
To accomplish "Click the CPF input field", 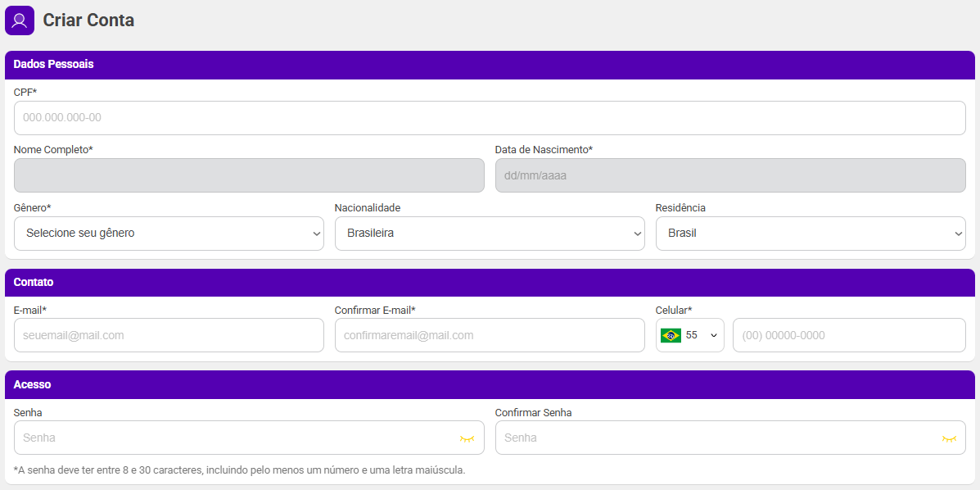I will tap(489, 118).
